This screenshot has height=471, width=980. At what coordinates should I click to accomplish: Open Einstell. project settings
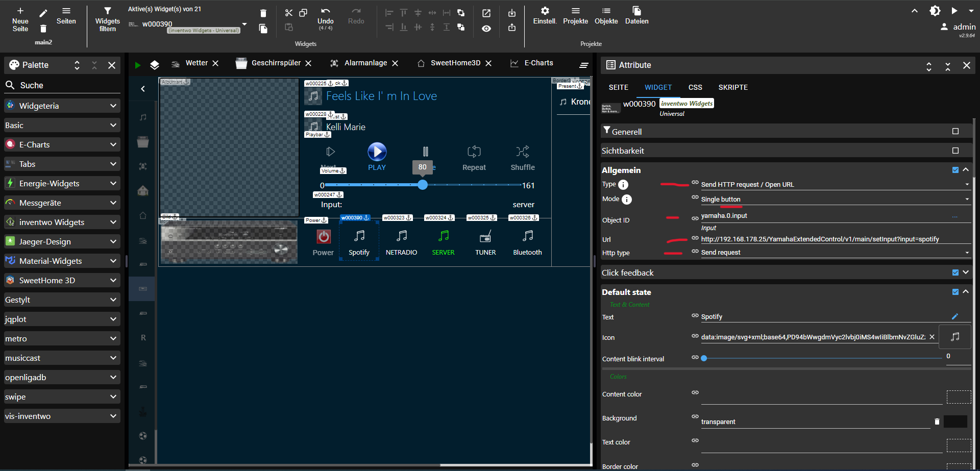point(545,16)
